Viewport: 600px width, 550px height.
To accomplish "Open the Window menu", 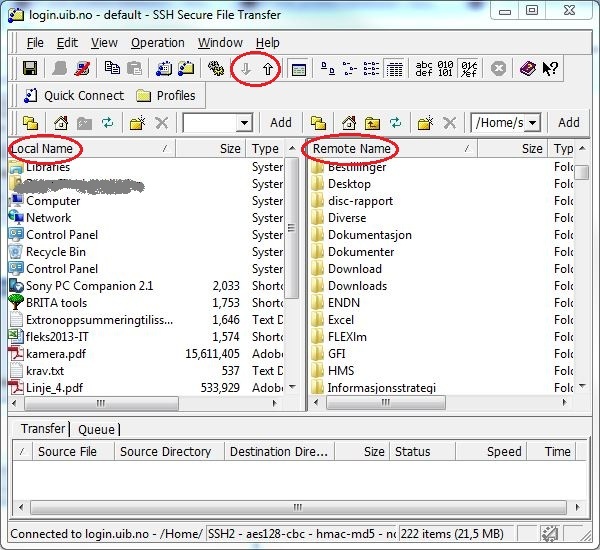I will coord(220,43).
